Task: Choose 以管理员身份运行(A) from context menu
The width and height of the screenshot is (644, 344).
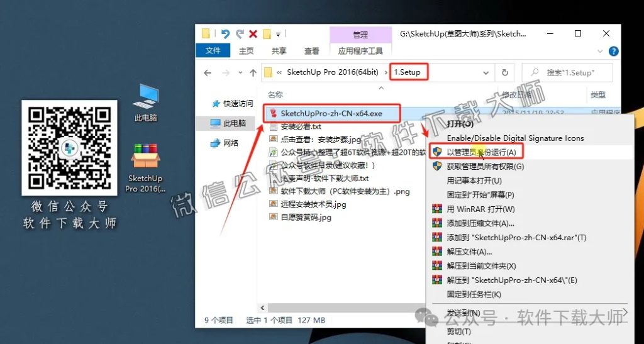Action: click(481, 152)
